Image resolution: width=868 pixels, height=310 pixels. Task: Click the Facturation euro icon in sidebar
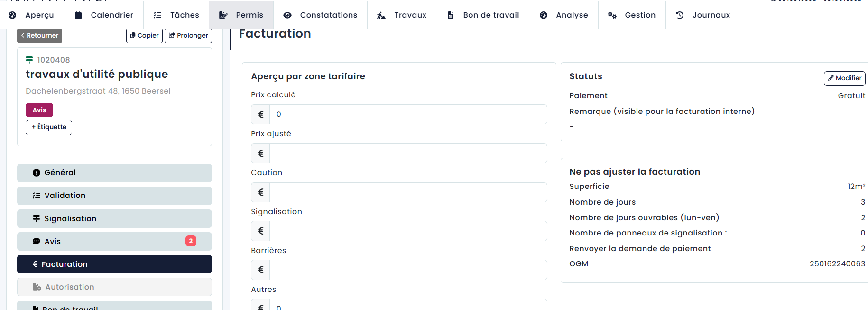(35, 264)
